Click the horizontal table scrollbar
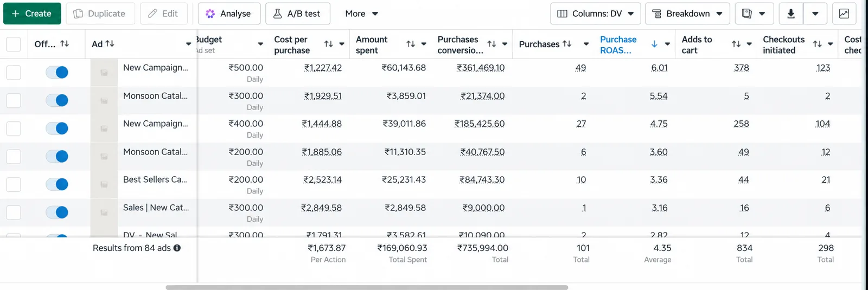The height and width of the screenshot is (290, 868). click(367, 287)
